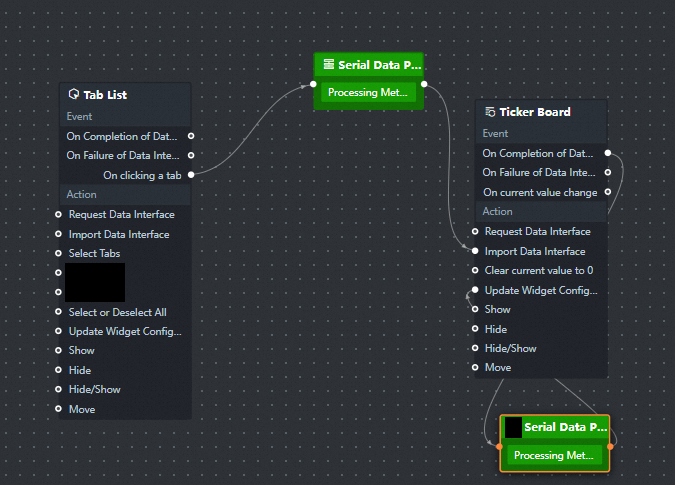The height and width of the screenshot is (485, 675).
Task: Click the top Serial Data node right output port
Action: (424, 84)
